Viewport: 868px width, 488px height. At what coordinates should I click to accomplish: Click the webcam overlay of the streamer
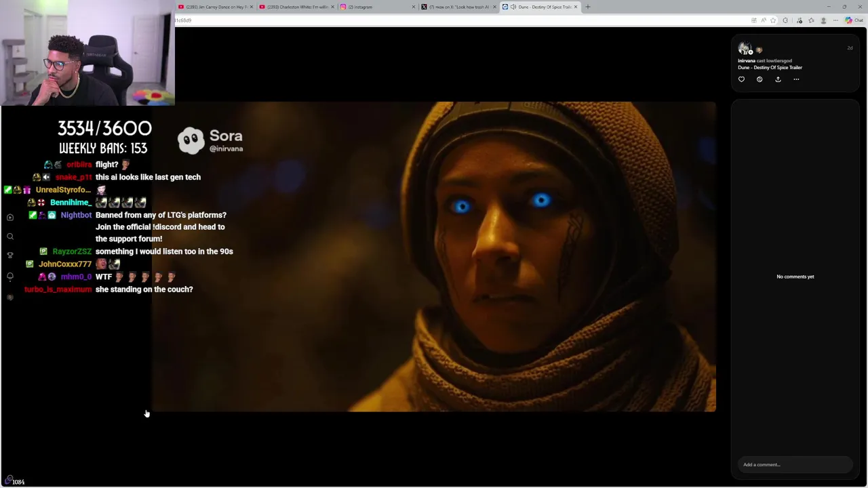click(x=87, y=53)
